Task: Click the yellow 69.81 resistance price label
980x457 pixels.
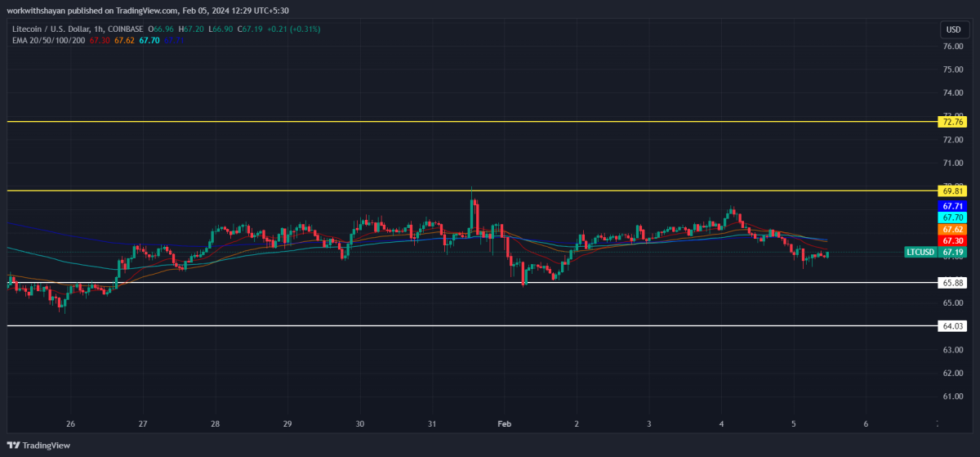Action: (x=952, y=190)
